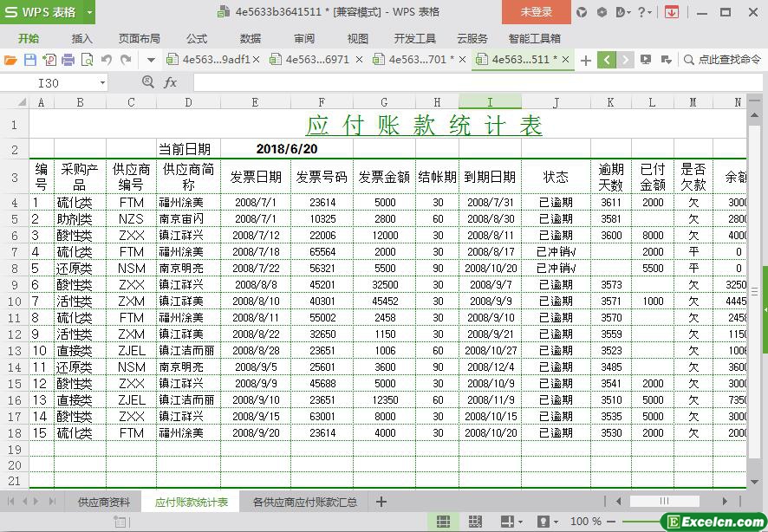Image resolution: width=768 pixels, height=532 pixels.
Task: Switch to page break preview view
Action: (x=474, y=522)
